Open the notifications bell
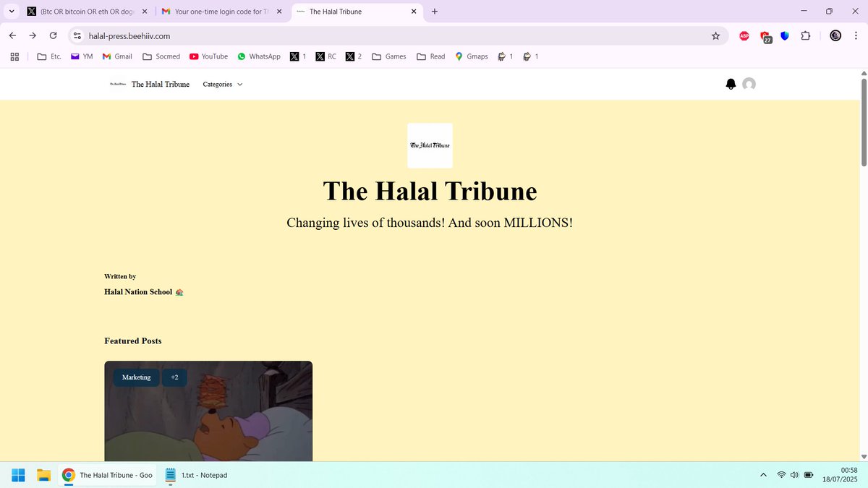868x488 pixels. point(731,85)
